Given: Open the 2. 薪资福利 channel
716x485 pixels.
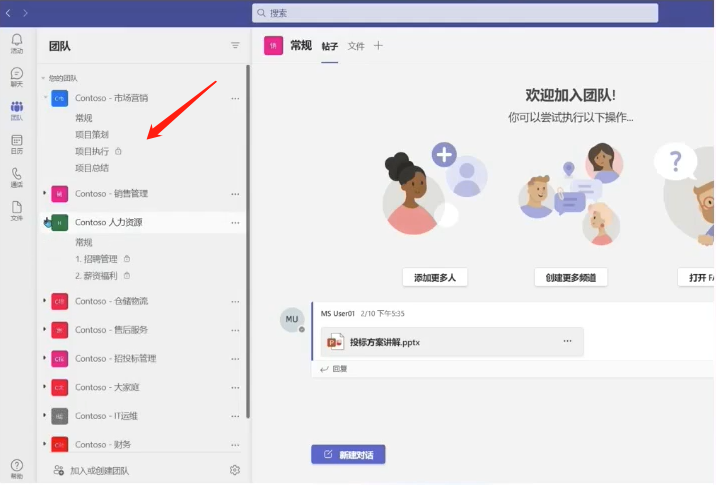Looking at the screenshot, I should click(96, 276).
